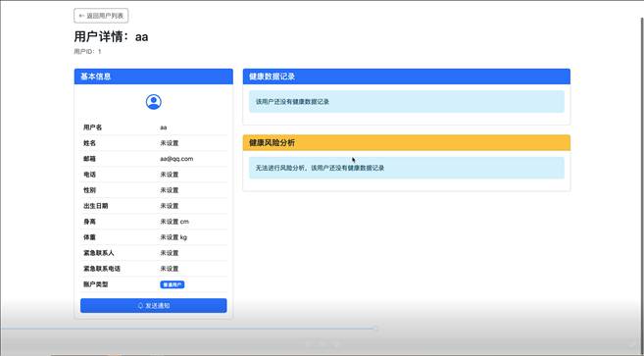
Task: Click the 健康数据记录 panel header
Action: [406, 76]
